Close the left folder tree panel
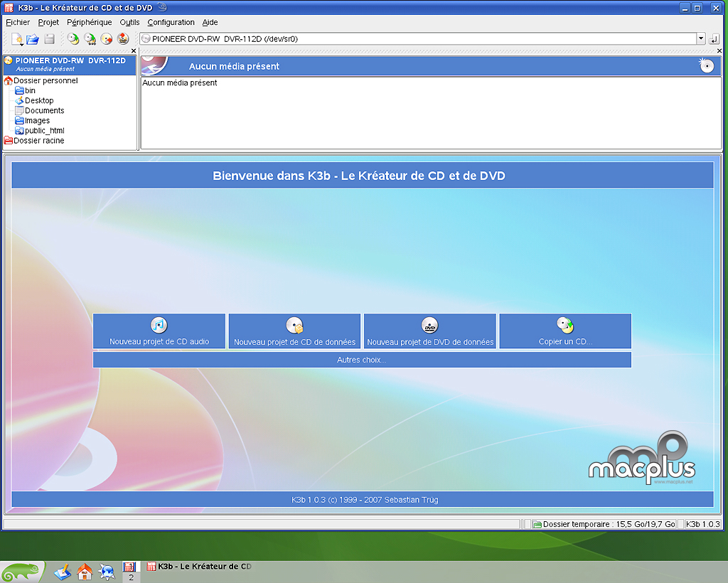 (134, 51)
